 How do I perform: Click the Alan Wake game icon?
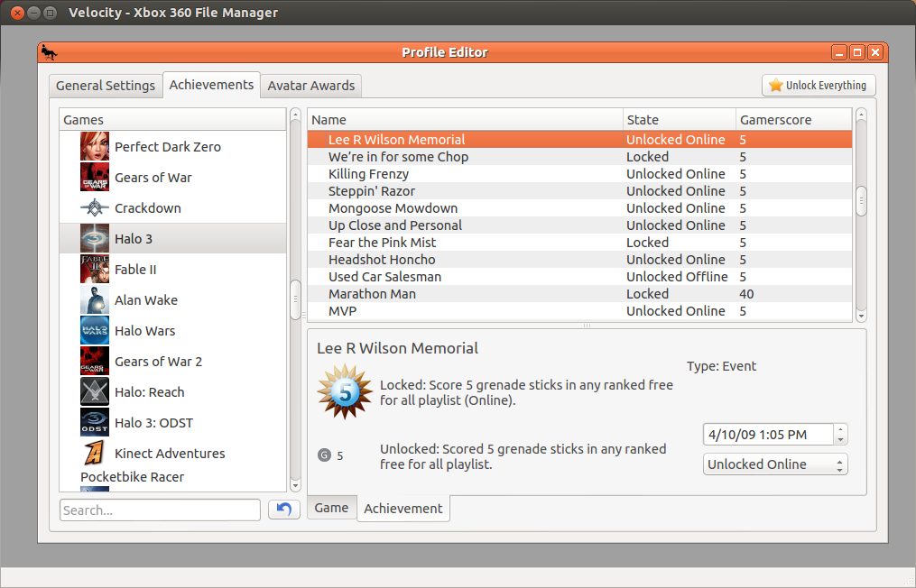click(x=95, y=299)
